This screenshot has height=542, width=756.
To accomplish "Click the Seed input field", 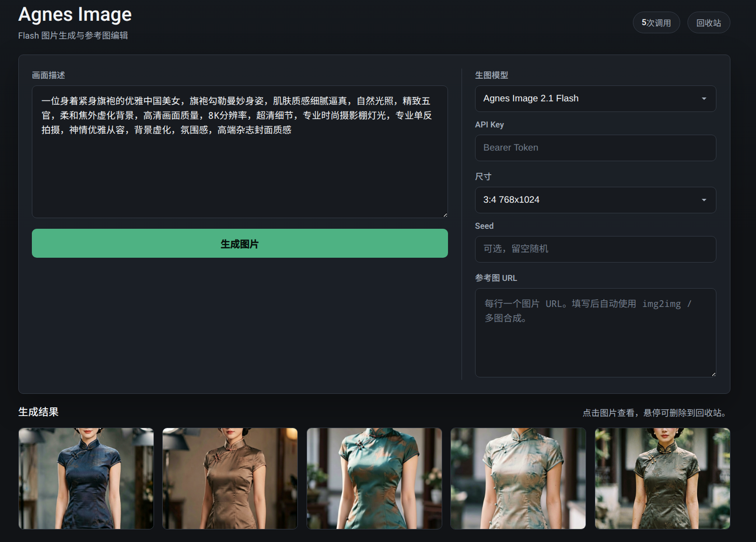I will coord(595,249).
